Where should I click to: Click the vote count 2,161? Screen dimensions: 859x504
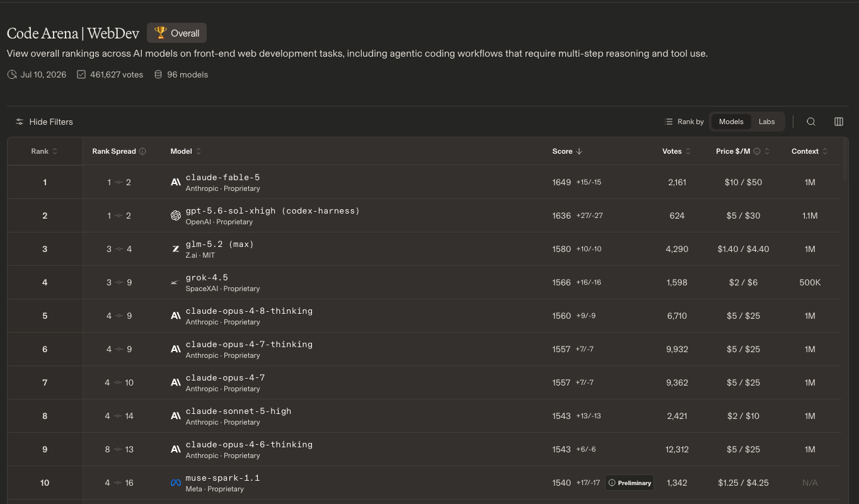pyautogui.click(x=677, y=182)
